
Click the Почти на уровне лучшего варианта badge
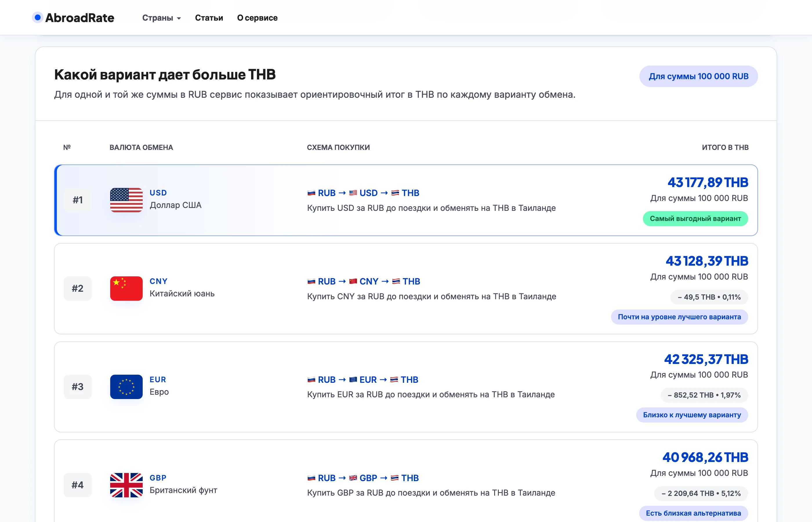[679, 317]
